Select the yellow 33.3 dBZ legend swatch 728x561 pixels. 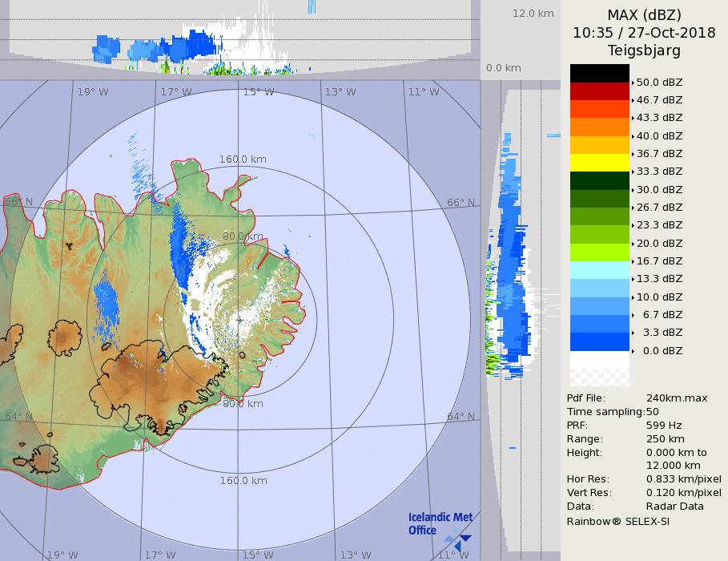tap(600, 163)
